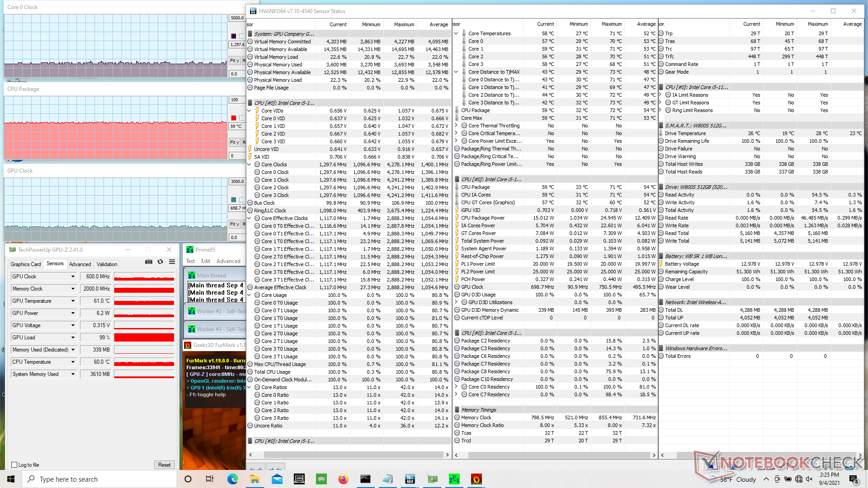The image size is (868, 488).
Task: Click Fit y button in CPU Package graph
Action: tap(235, 142)
